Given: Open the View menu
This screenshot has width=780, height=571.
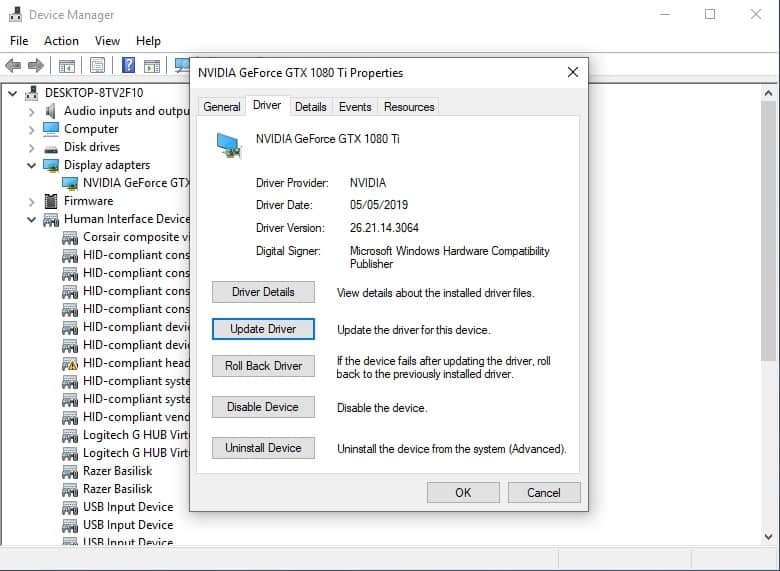Looking at the screenshot, I should (107, 41).
